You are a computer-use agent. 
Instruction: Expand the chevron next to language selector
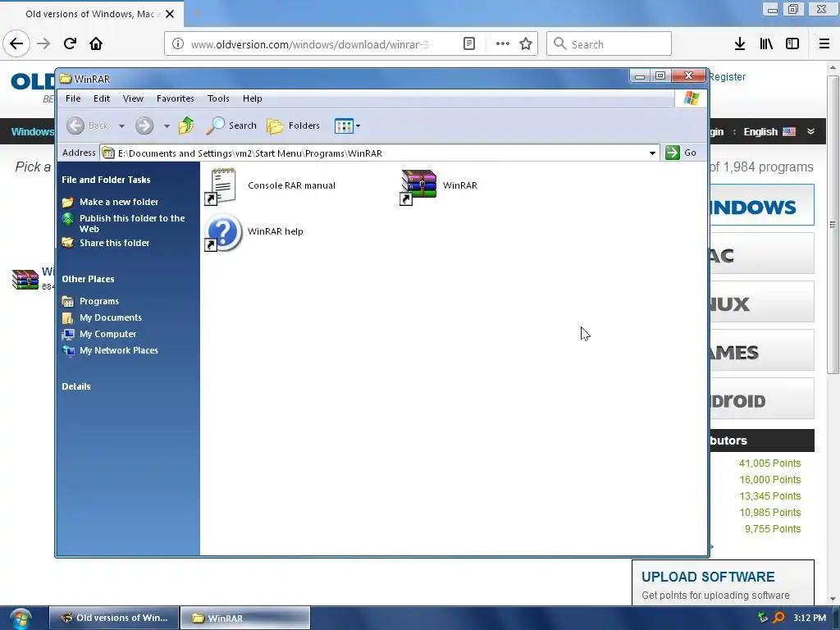811,131
